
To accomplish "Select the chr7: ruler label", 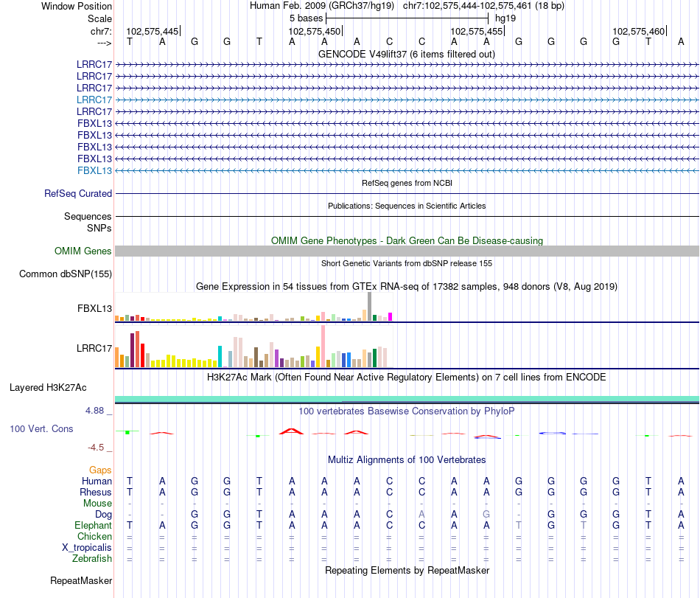I will click(x=101, y=31).
